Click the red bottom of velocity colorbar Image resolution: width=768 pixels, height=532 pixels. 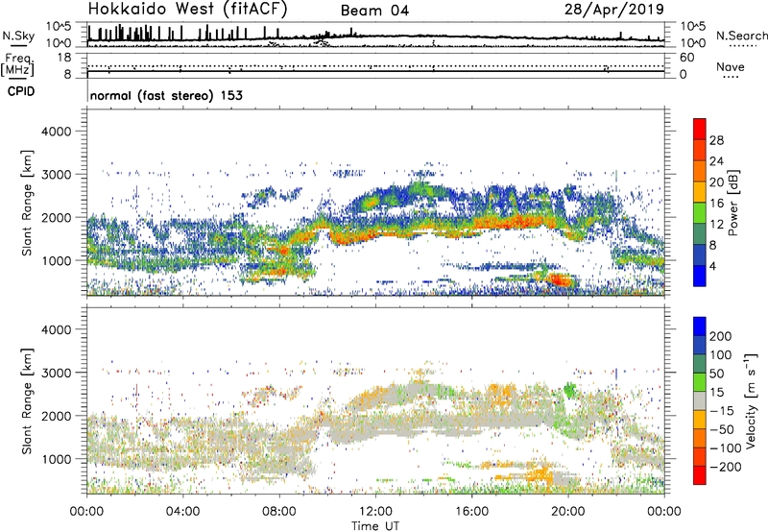pos(700,475)
